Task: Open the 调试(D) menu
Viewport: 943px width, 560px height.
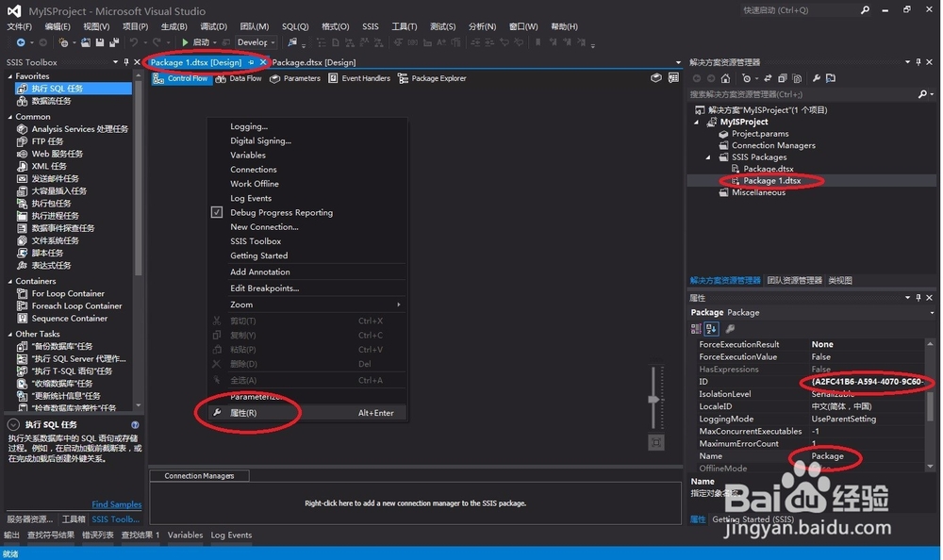Action: point(213,26)
